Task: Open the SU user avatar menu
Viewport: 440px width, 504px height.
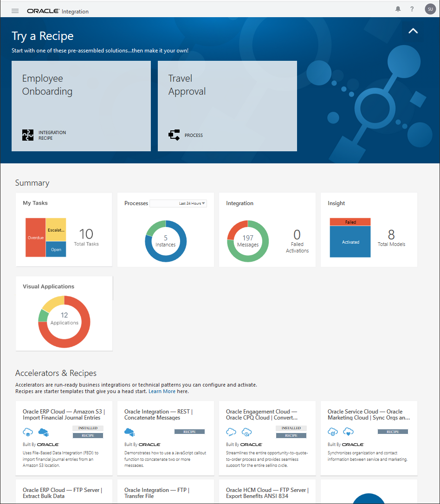Action: click(x=430, y=9)
